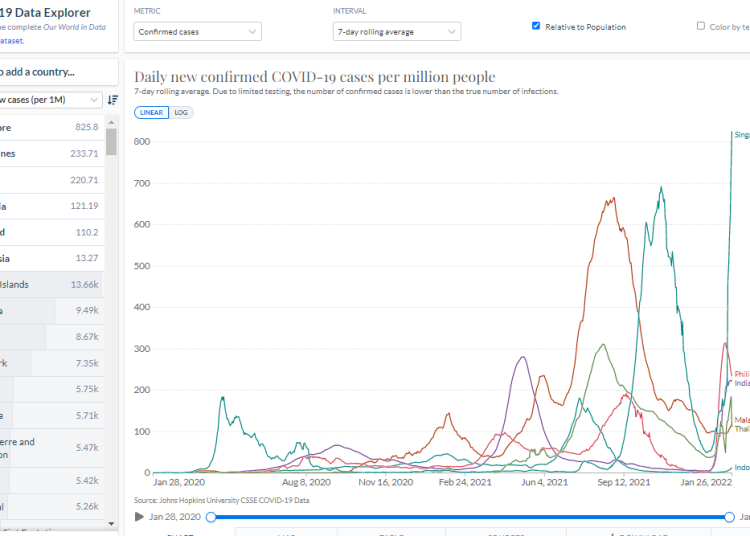Open the Metric dropdown showing Confirmed cases
Screen dimensions: 750x536
point(198,32)
